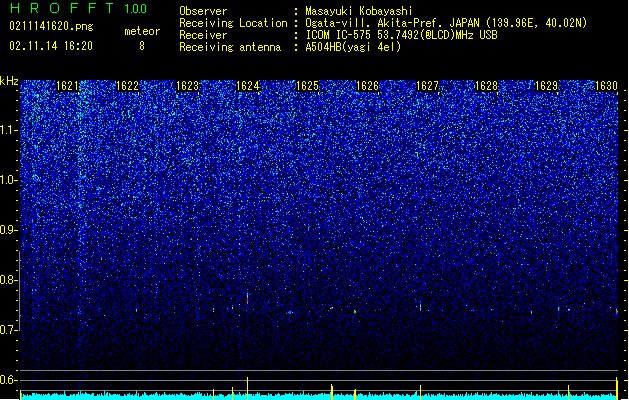Click the 1630 time marker
Viewport: 629px width, 400px height.
606,86
